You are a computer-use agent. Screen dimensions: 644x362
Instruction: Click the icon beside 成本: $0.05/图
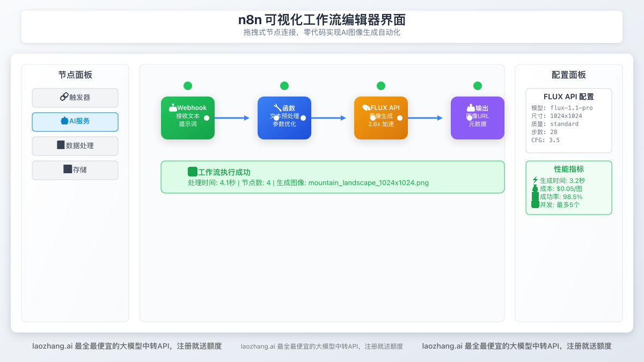click(535, 188)
